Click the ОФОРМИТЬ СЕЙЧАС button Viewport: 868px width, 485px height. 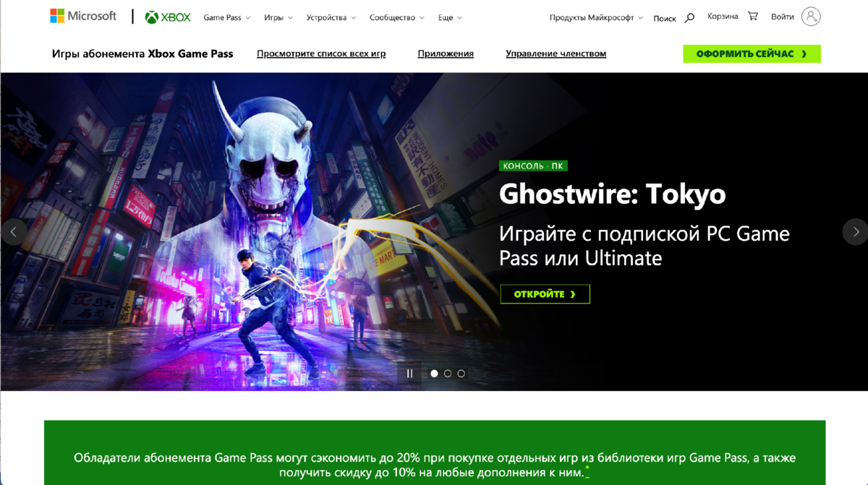[x=752, y=54]
